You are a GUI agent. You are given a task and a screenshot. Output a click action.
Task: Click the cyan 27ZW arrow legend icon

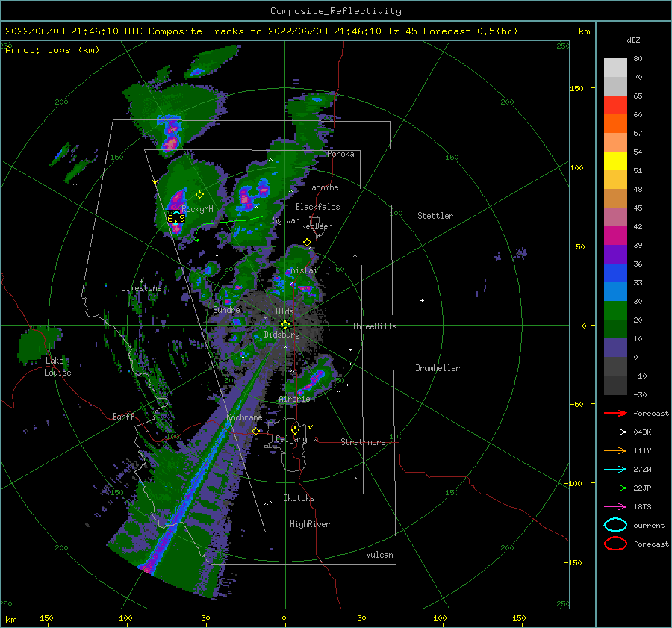tap(615, 470)
